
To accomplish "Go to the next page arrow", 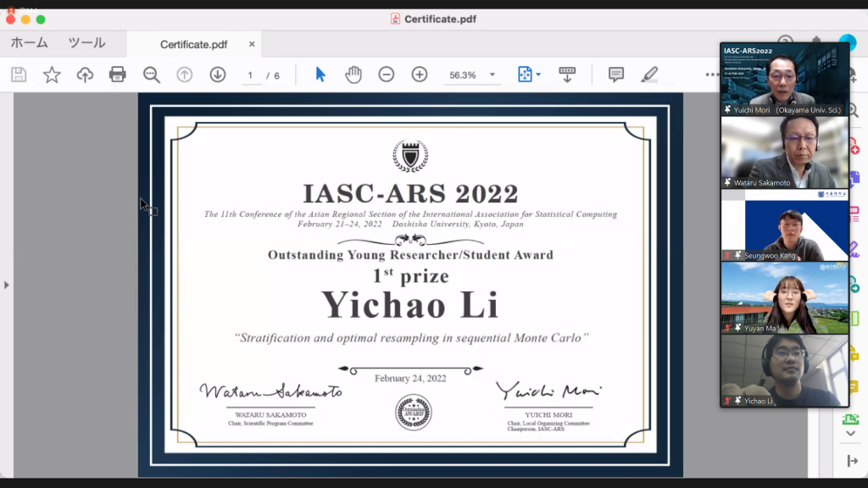I will 217,75.
